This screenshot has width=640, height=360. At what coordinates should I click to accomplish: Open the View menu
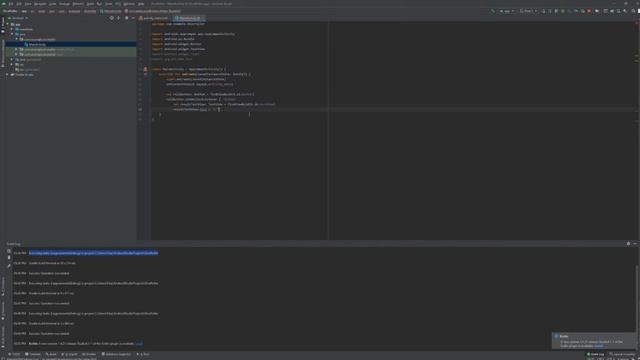(28, 4)
